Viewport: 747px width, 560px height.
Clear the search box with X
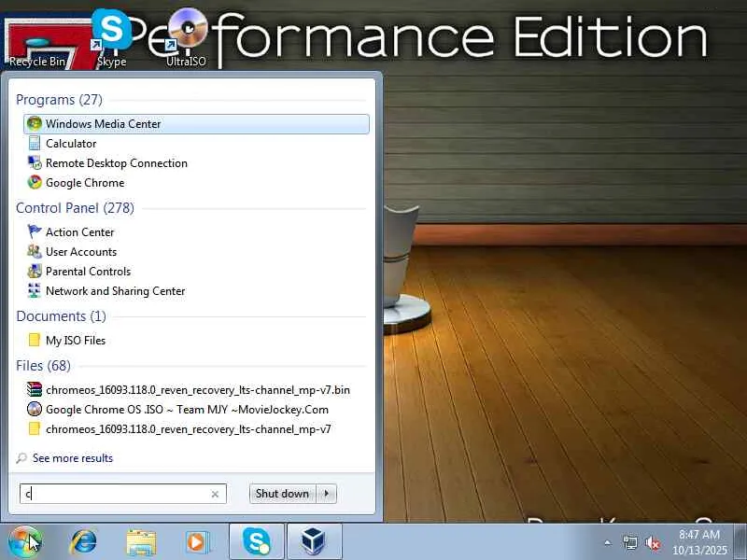[x=215, y=495]
